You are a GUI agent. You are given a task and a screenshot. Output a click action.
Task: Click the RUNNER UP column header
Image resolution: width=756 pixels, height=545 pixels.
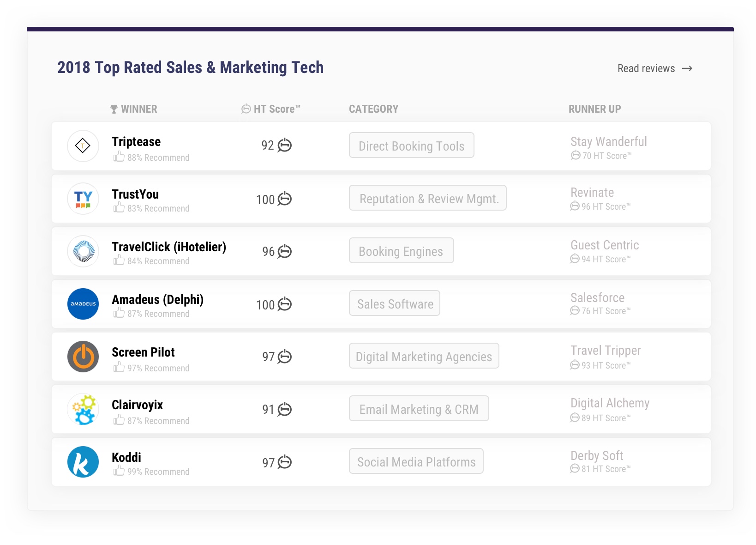click(594, 109)
